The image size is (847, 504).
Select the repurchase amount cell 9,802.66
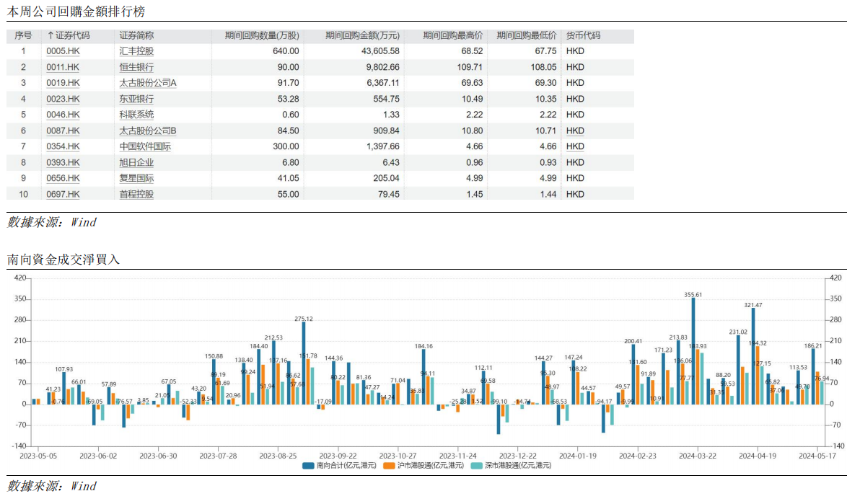383,68
